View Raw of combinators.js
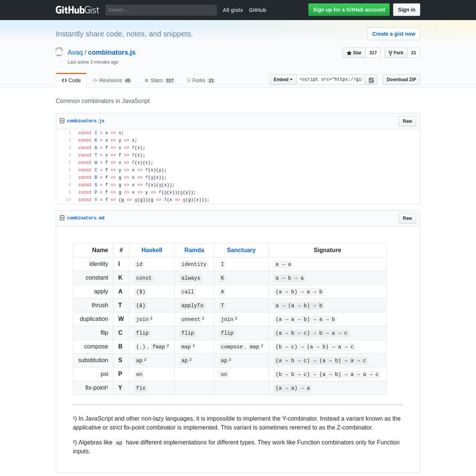 coord(407,121)
